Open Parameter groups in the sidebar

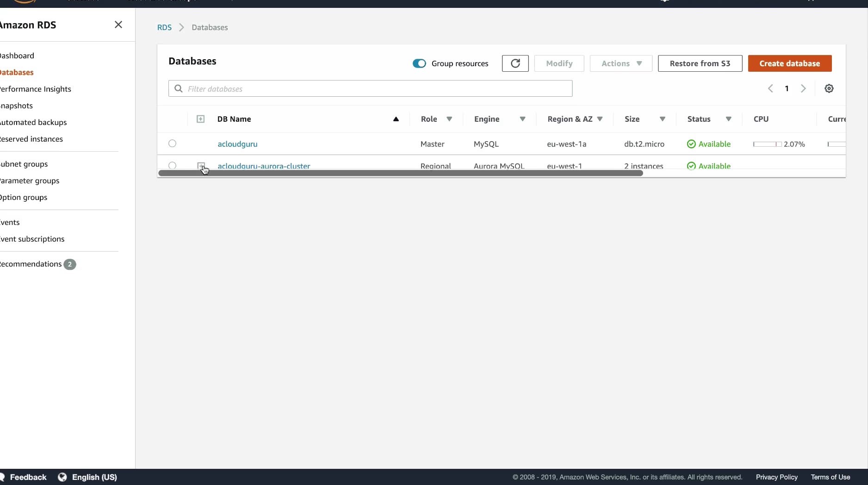(x=30, y=180)
